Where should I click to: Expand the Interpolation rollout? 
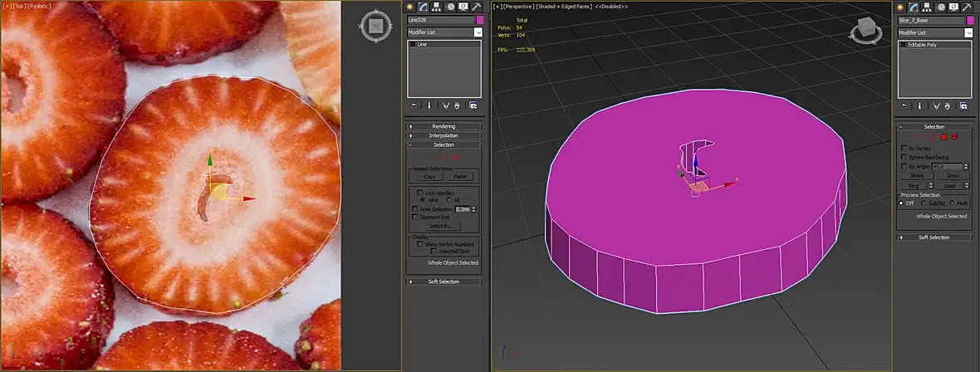pyautogui.click(x=443, y=135)
